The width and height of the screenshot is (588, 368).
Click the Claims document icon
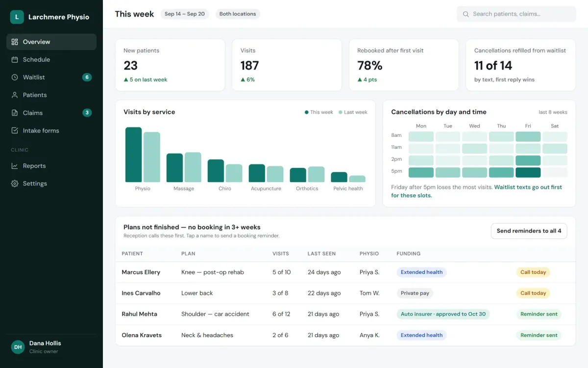point(15,113)
